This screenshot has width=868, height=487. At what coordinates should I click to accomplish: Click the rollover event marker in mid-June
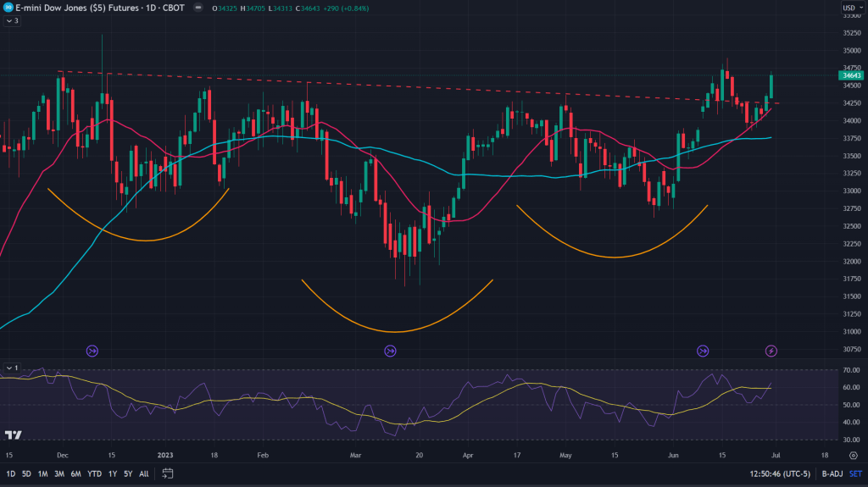[703, 351]
